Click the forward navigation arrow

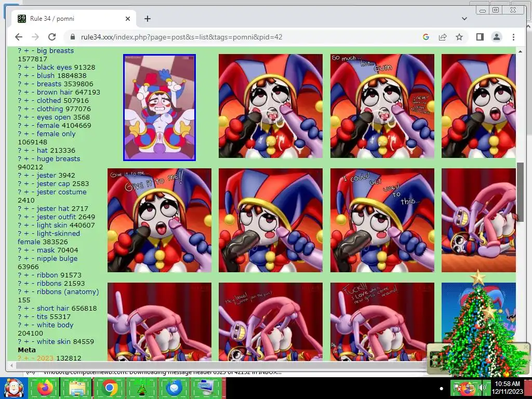tap(35, 37)
